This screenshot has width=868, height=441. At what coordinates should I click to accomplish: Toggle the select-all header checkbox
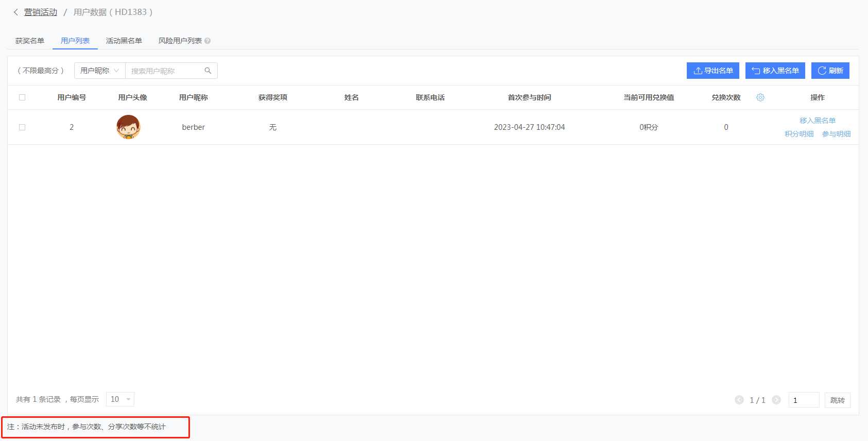click(22, 97)
